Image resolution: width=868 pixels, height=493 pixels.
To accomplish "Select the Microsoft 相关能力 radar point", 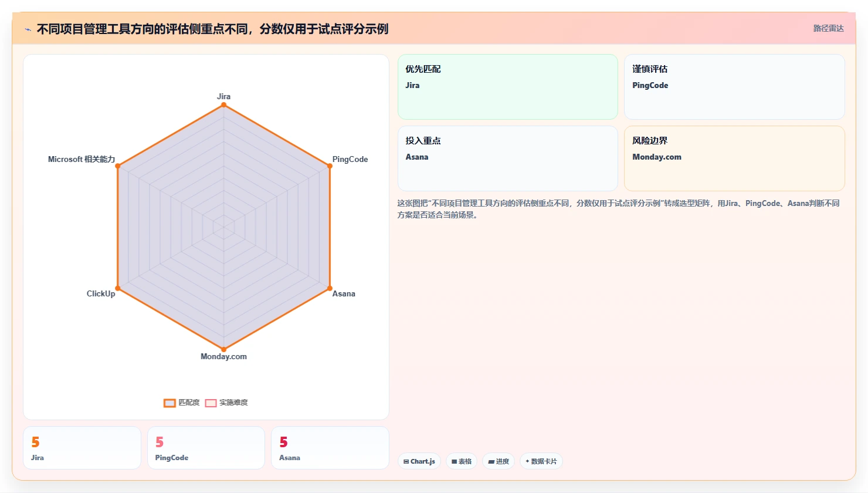I will pyautogui.click(x=117, y=166).
